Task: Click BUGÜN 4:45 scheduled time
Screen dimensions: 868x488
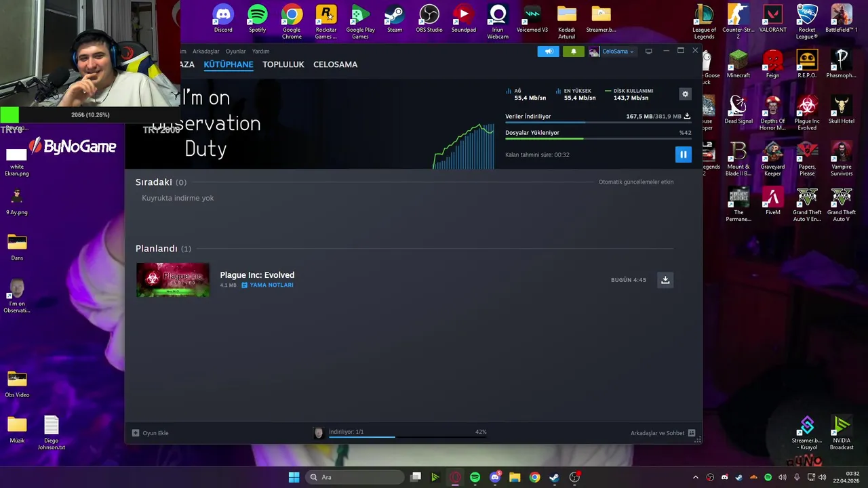Action: coord(629,280)
